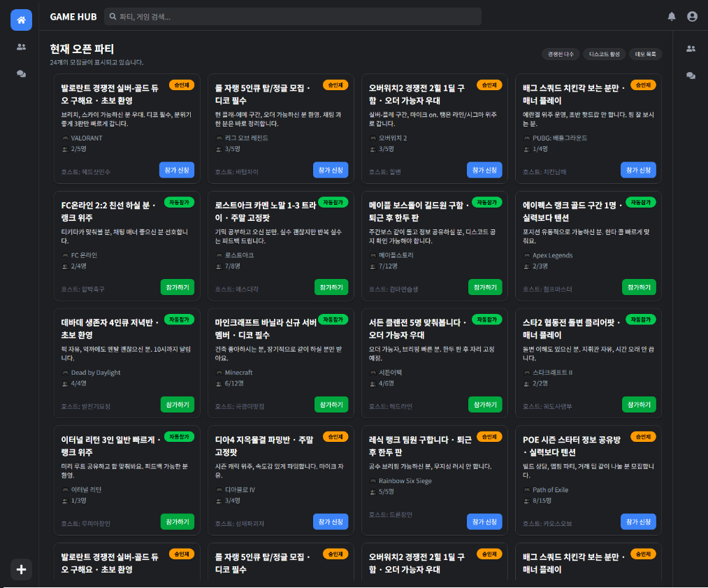Click the 이터널 리턴 game label

[86, 490]
